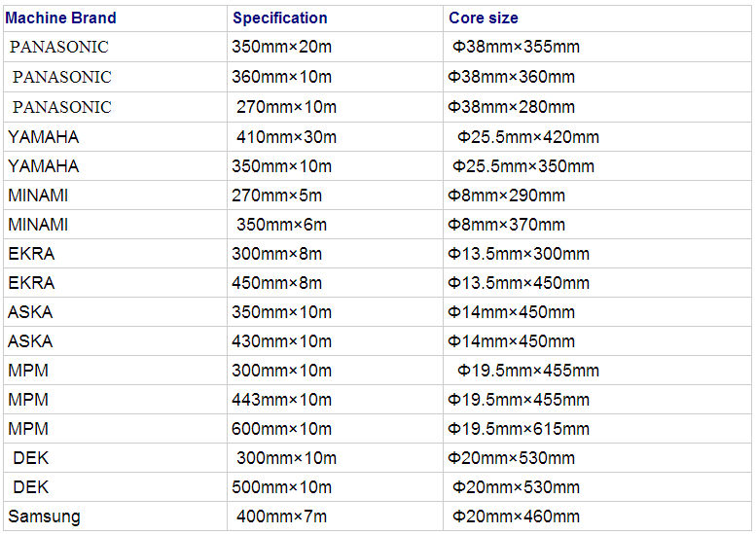Image resolution: width=756 pixels, height=534 pixels.
Task: Click the Specification column header
Action: click(280, 18)
